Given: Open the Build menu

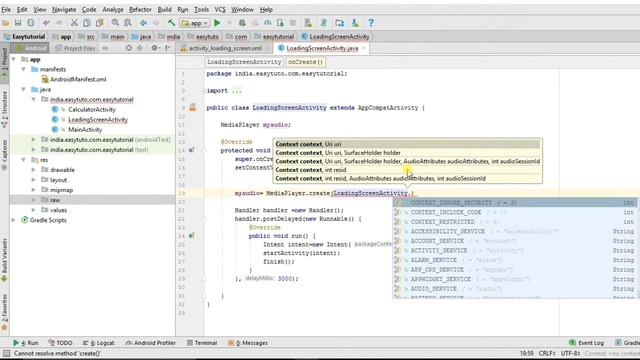Looking at the screenshot, I should click(164, 9).
